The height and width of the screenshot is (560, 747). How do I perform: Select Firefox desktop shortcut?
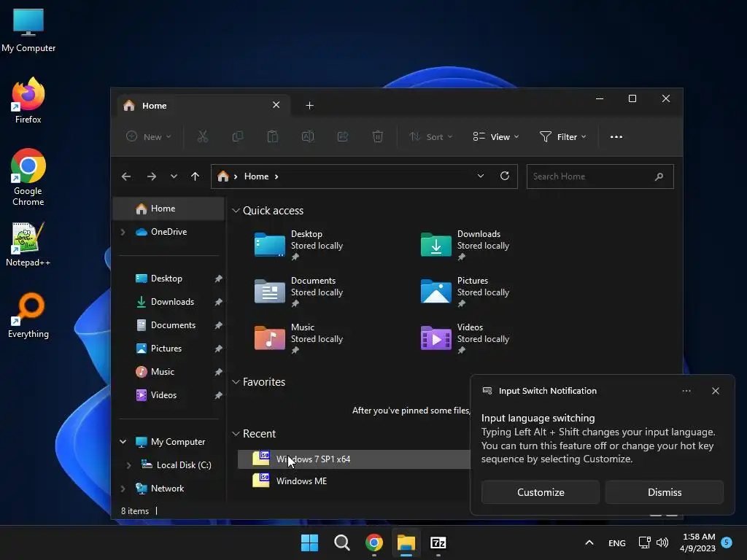28,101
